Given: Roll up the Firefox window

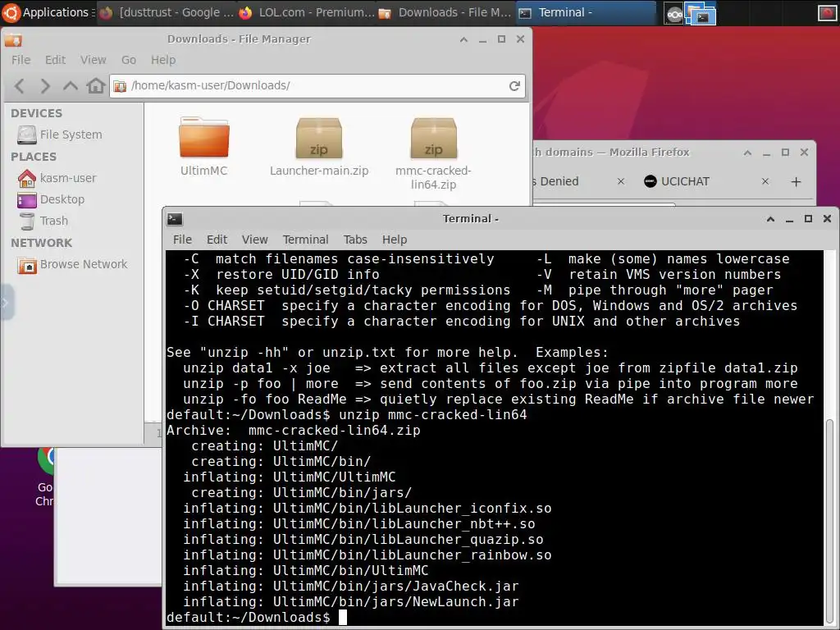Looking at the screenshot, I should (747, 153).
